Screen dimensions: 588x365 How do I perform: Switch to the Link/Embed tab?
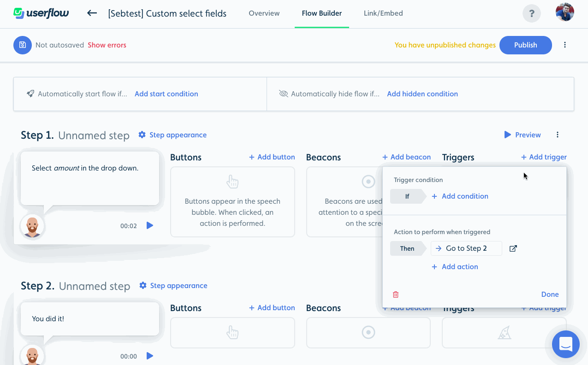pyautogui.click(x=383, y=13)
